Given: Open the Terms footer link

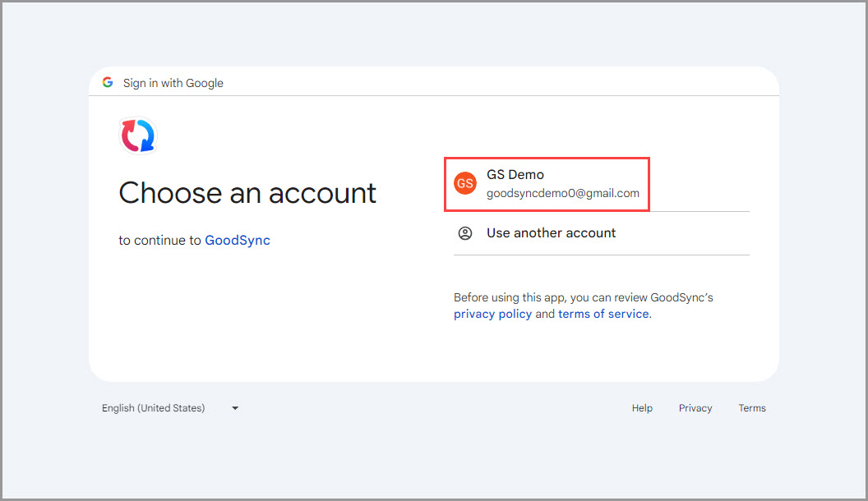Looking at the screenshot, I should coord(752,407).
